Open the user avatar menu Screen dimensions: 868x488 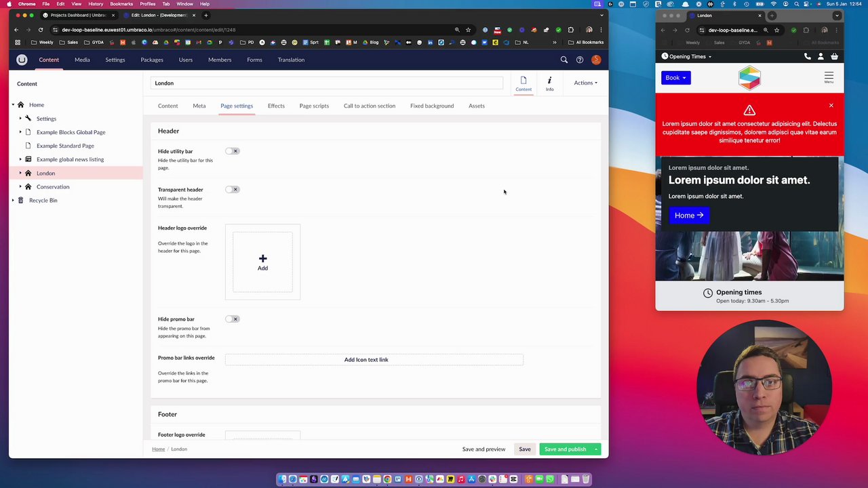596,60
